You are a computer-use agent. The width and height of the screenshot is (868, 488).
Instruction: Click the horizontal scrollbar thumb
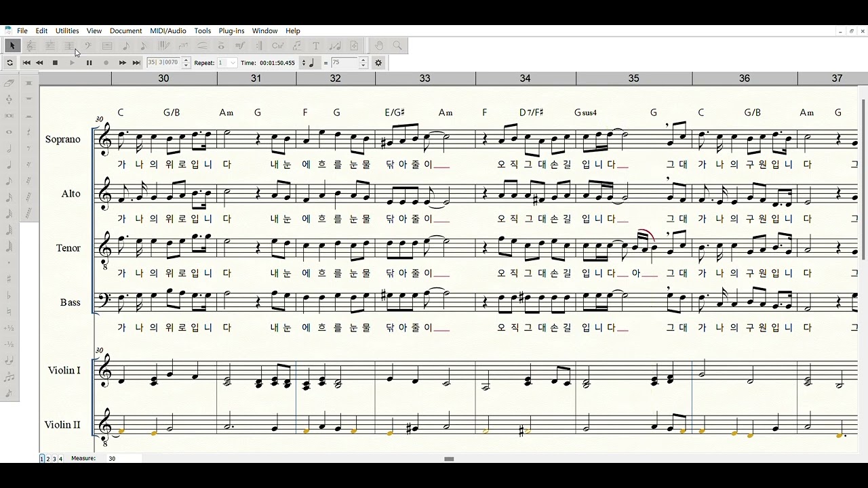448,459
